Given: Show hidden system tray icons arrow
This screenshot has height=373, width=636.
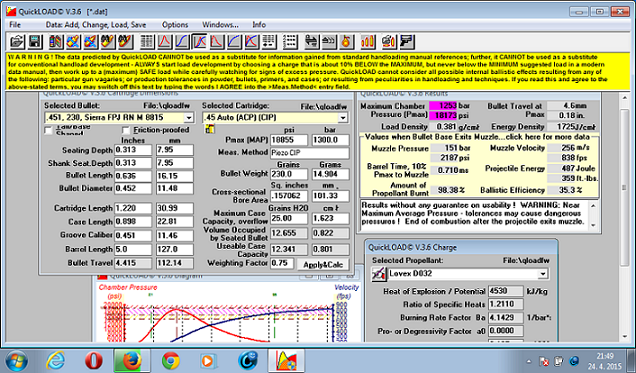Looking at the screenshot, I should pos(529,361).
